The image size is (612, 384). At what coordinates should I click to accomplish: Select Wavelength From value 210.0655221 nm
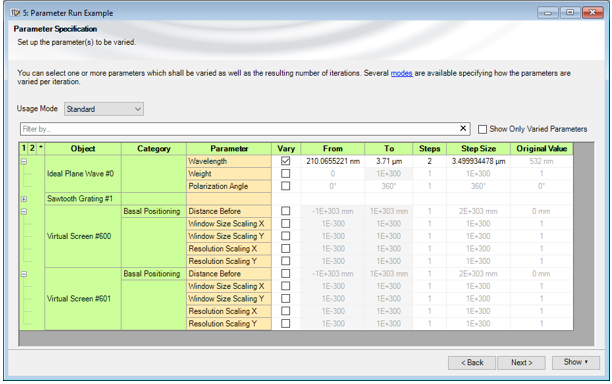click(333, 161)
